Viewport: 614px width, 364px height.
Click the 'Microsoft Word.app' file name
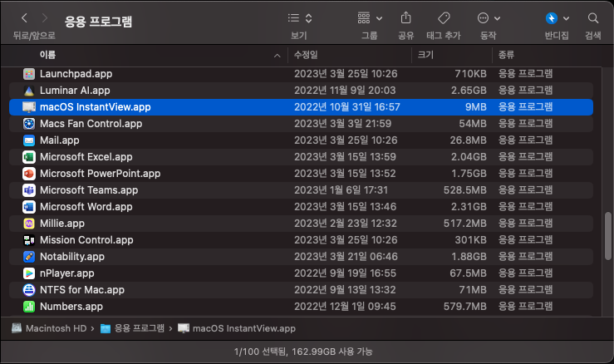coord(86,207)
